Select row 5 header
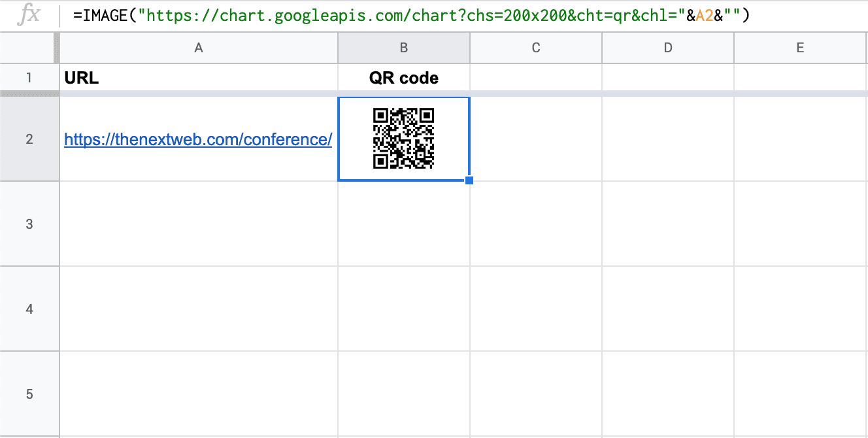The image size is (868, 438). (29, 394)
